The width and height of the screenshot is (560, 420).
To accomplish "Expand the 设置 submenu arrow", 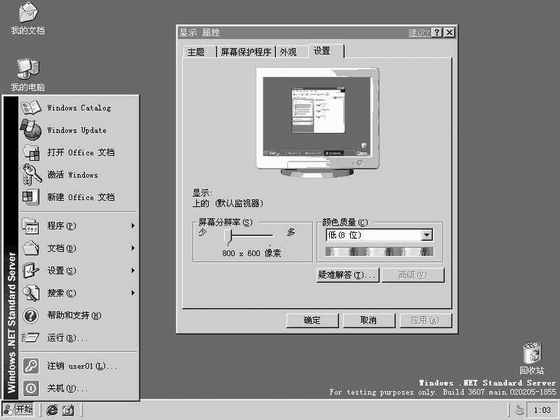I will click(x=133, y=270).
